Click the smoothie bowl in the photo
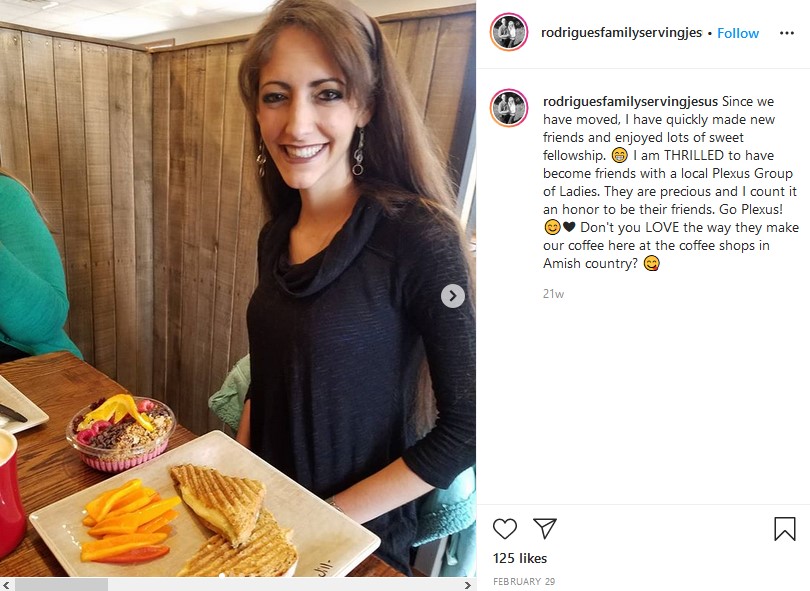The width and height of the screenshot is (810, 591). pyautogui.click(x=121, y=433)
